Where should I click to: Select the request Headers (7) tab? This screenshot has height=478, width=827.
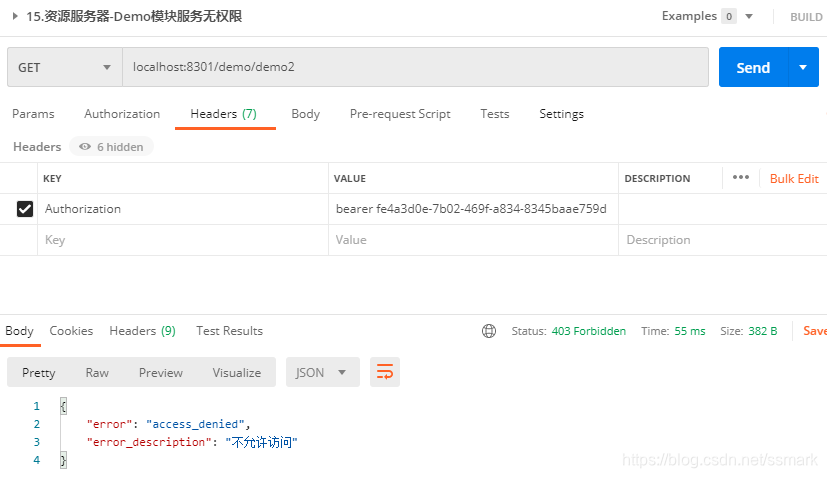(224, 114)
